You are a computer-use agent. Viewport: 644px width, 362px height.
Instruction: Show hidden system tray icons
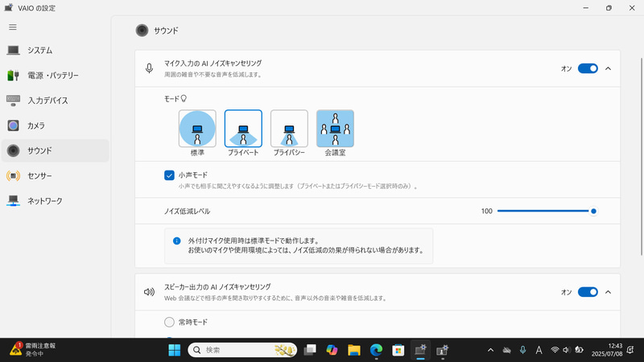490,350
